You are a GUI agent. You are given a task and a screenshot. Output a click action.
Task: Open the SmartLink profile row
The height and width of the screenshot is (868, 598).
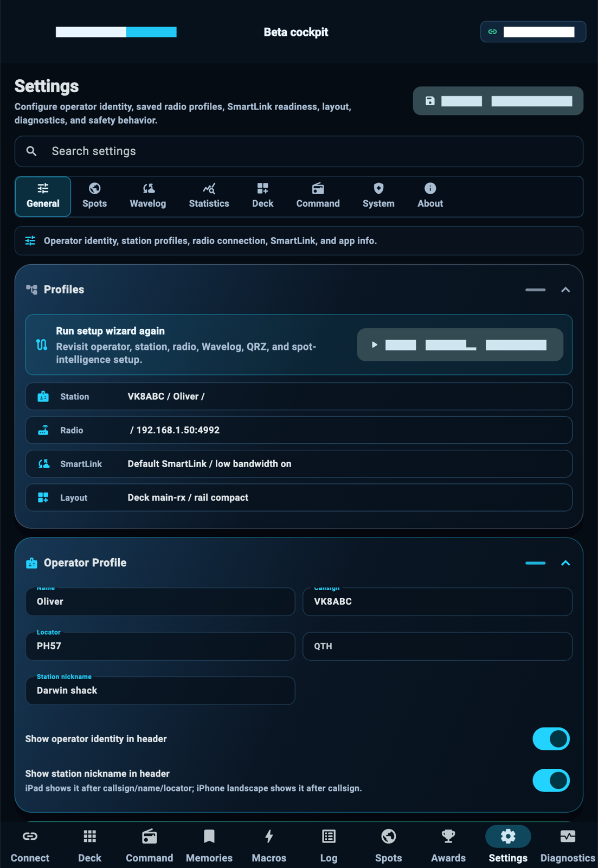click(x=299, y=464)
